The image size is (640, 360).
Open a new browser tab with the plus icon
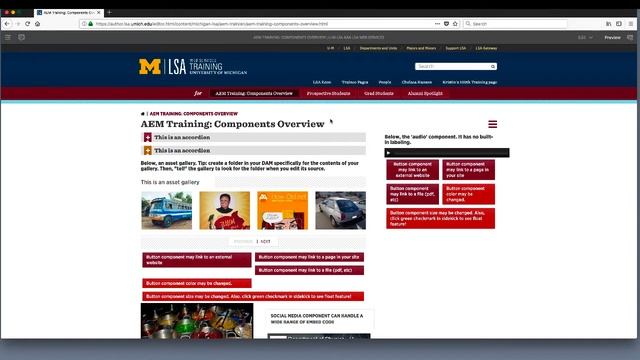(x=109, y=12)
